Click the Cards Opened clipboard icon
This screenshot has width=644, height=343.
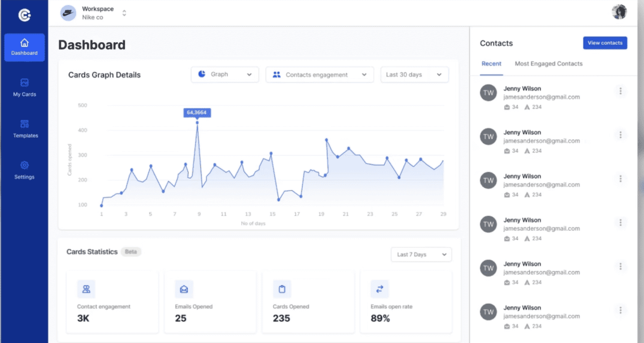(x=282, y=289)
